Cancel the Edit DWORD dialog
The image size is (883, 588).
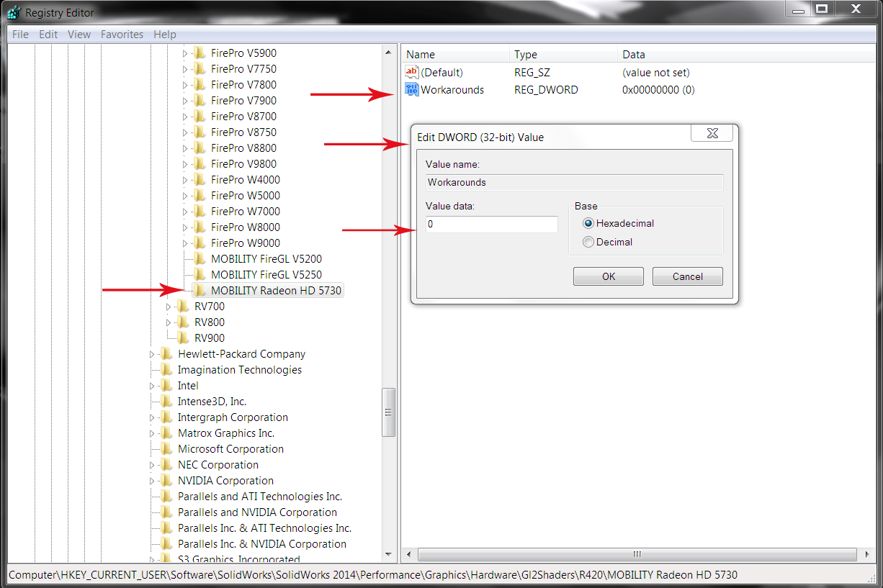tap(687, 276)
